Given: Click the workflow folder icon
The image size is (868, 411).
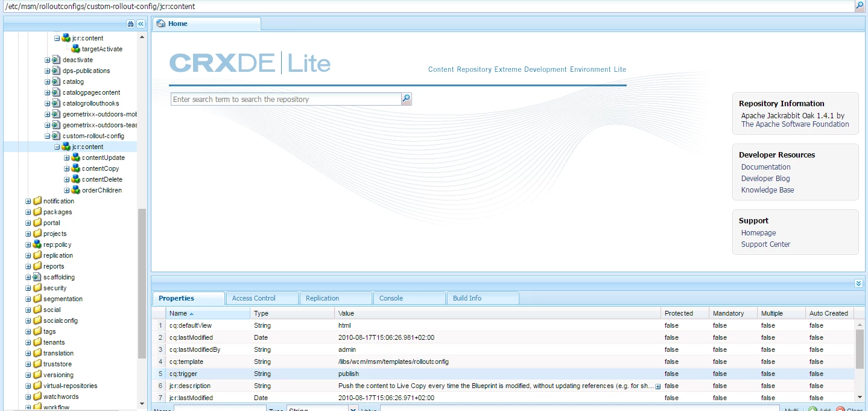Looking at the screenshot, I should pyautogui.click(x=37, y=407).
